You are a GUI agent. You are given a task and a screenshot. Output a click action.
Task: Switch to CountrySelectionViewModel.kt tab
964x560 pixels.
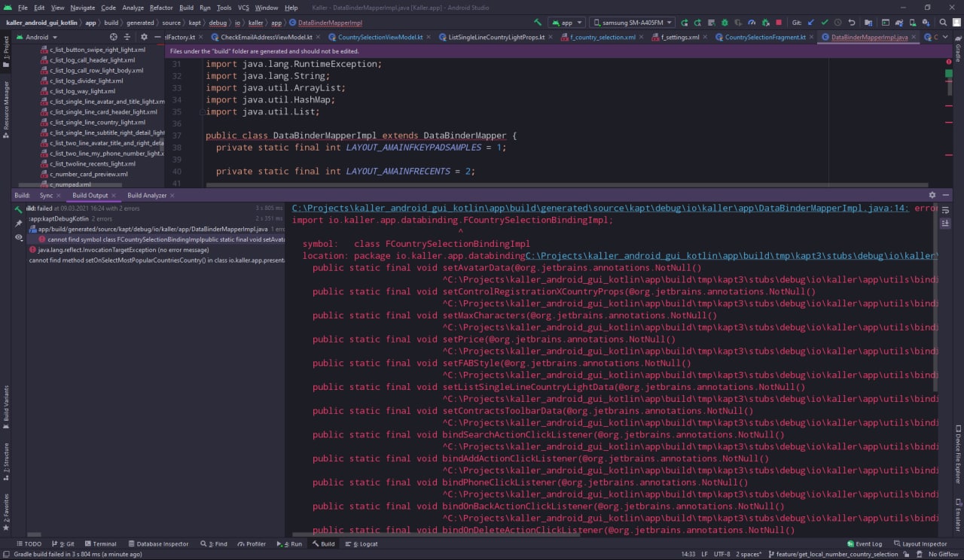coord(380,37)
